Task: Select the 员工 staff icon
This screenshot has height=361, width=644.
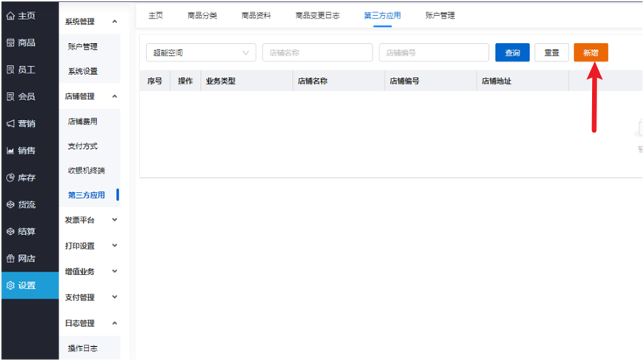Action: tap(10, 70)
